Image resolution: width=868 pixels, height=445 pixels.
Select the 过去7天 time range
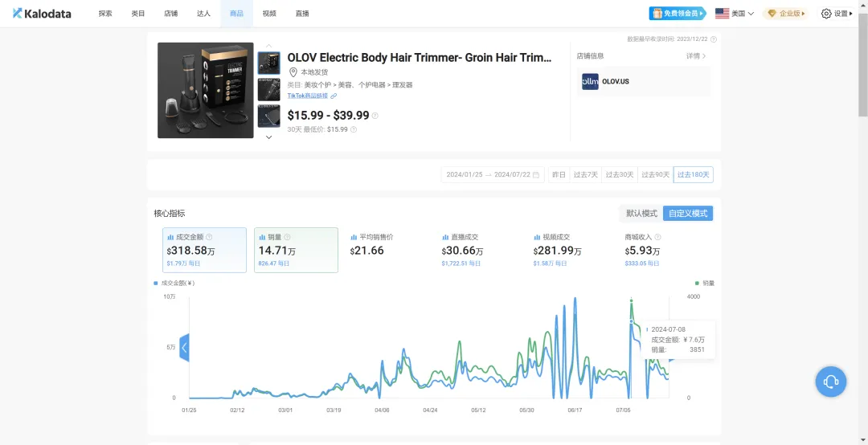tap(586, 175)
